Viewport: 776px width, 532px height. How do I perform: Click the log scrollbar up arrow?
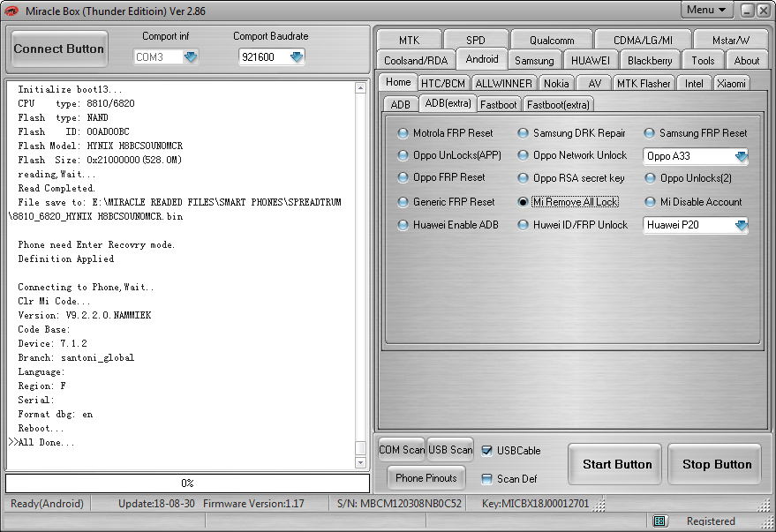(x=360, y=88)
